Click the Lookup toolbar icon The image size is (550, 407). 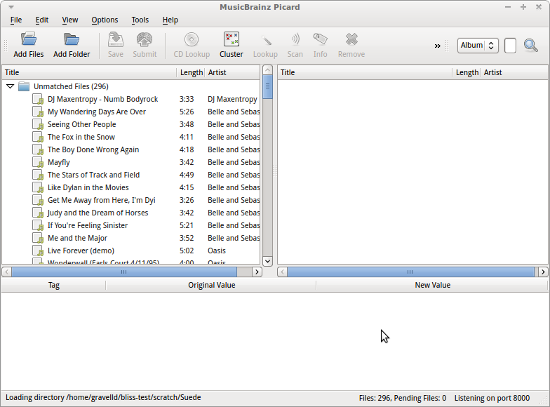pyautogui.click(x=266, y=40)
